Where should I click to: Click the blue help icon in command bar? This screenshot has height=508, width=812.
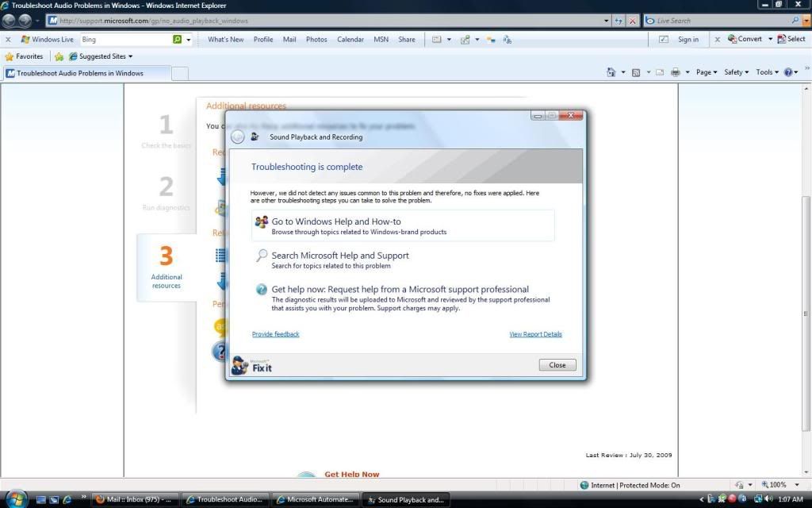tap(788, 72)
